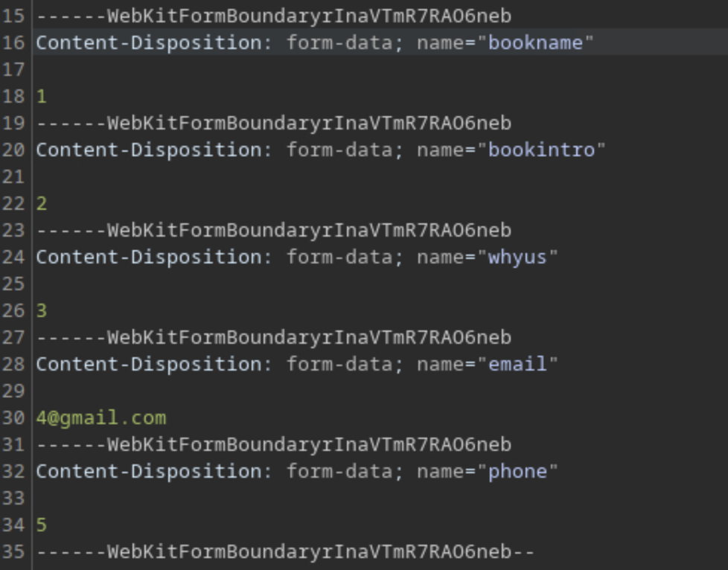
Task: Click the "email" name value
Action: pos(523,364)
